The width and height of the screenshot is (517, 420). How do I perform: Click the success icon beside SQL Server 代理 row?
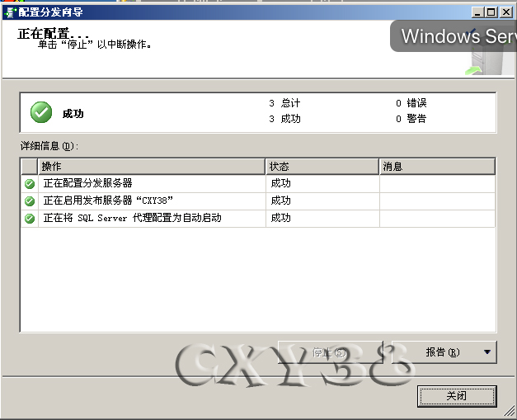tap(30, 219)
